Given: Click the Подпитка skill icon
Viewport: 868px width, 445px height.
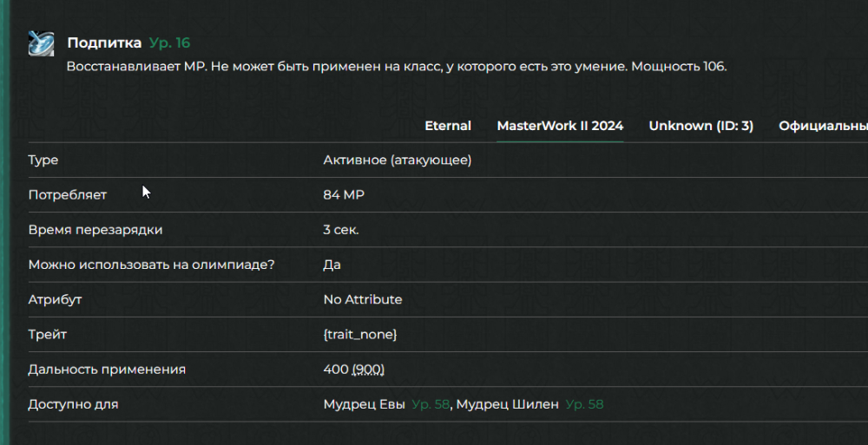Looking at the screenshot, I should 41,43.
